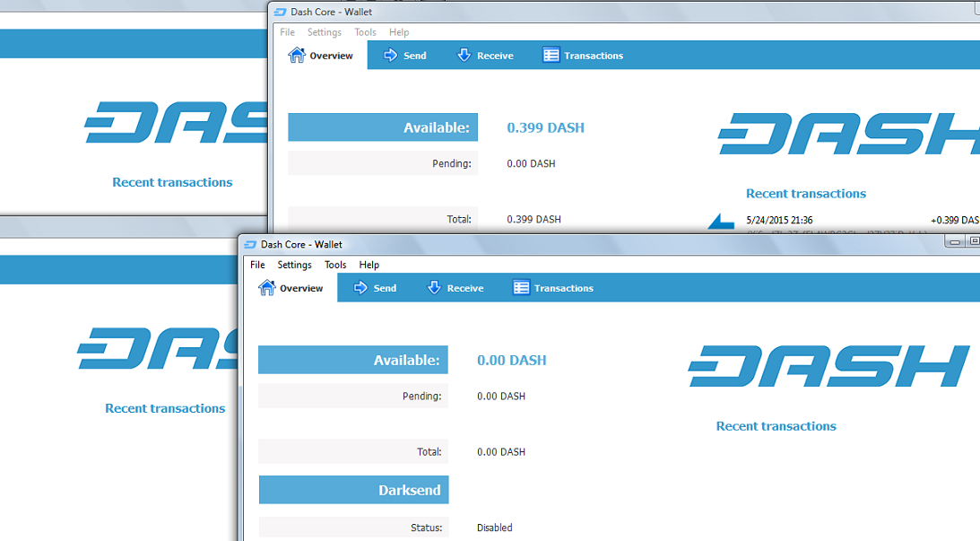Viewport: 980px width, 541px height.
Task: Click Pending 0.00 DASH value in front wallet
Action: click(x=501, y=397)
